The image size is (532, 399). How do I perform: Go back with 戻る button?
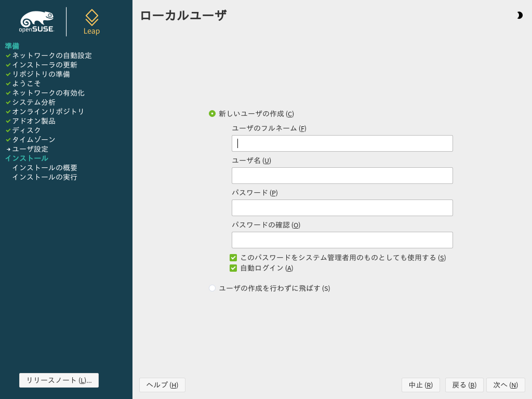(x=464, y=385)
